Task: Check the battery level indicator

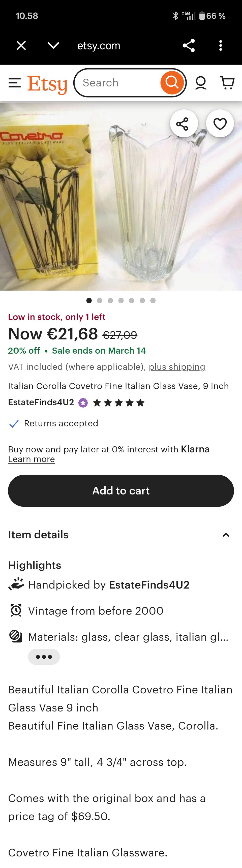Action: (x=204, y=16)
